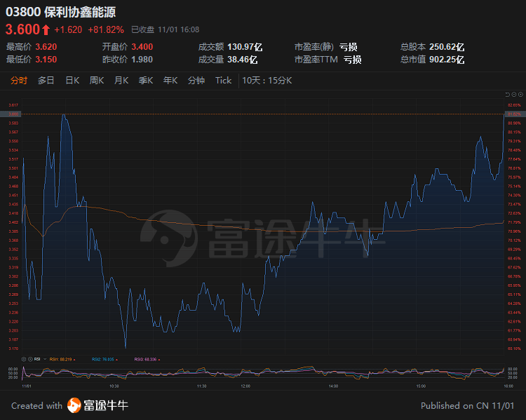Click the 10:30 time axis label
Viewport: 526px width, 420px height.
point(114,386)
